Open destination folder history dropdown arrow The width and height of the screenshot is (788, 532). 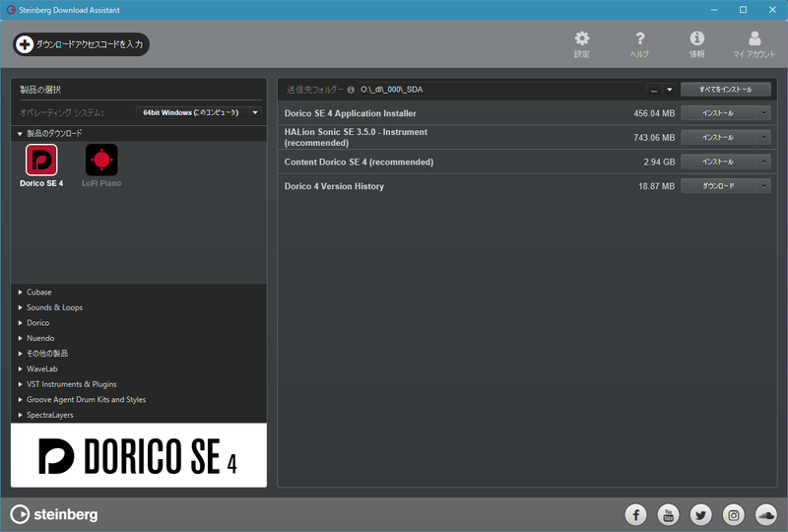pyautogui.click(x=670, y=90)
